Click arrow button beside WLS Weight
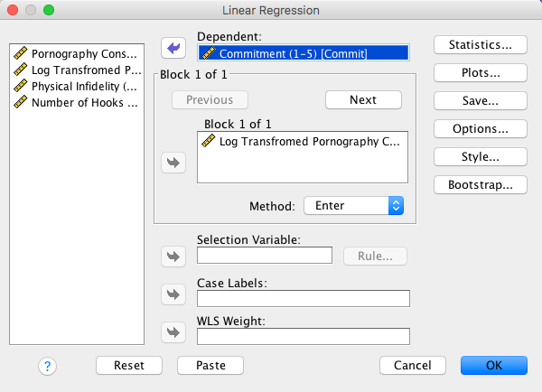Viewport: 542px width, 392px height. [173, 332]
